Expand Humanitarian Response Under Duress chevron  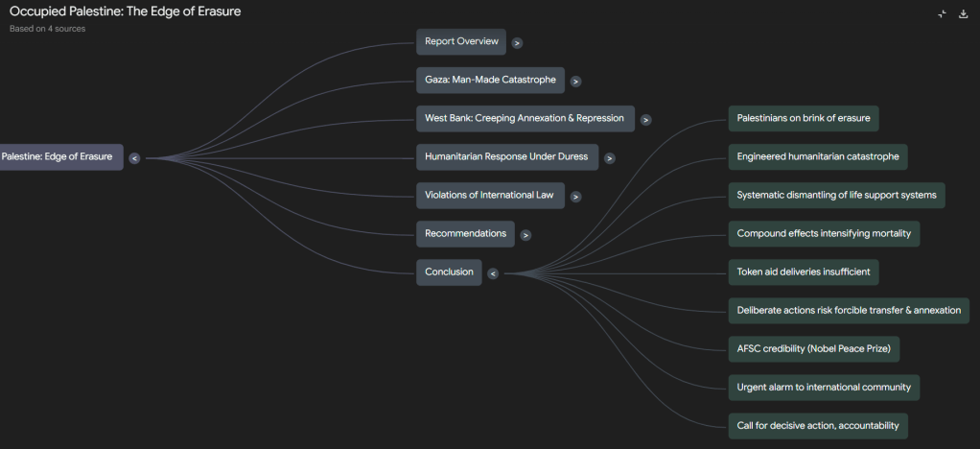(x=610, y=158)
